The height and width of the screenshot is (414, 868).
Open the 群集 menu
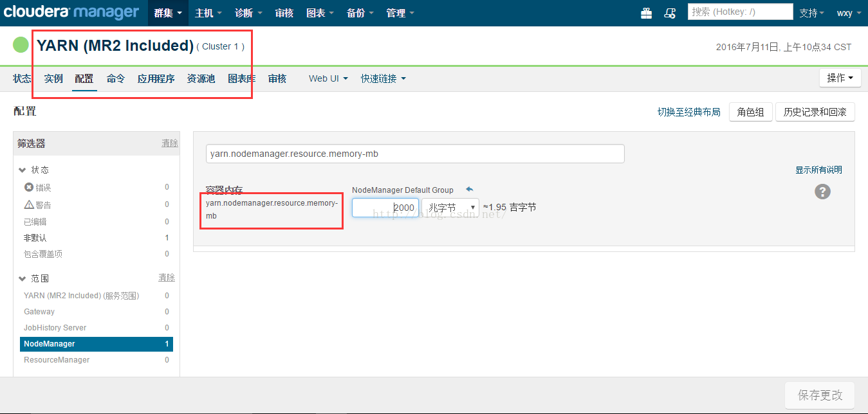tap(168, 13)
